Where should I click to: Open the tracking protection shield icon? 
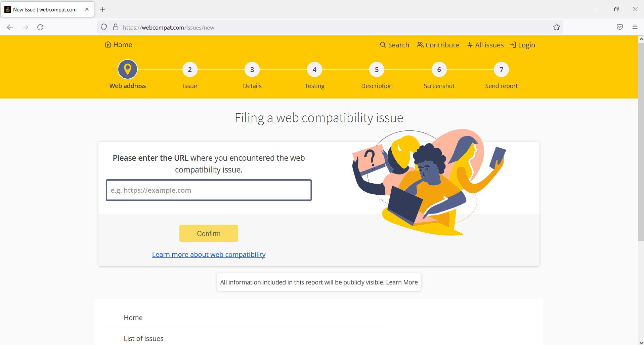click(104, 27)
